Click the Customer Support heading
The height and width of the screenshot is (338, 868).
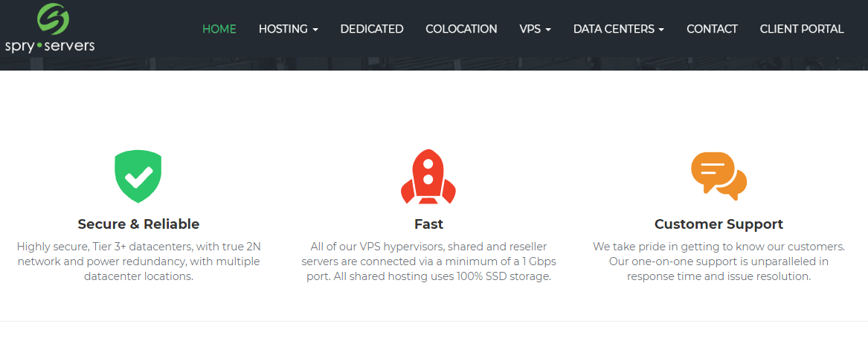point(718,224)
